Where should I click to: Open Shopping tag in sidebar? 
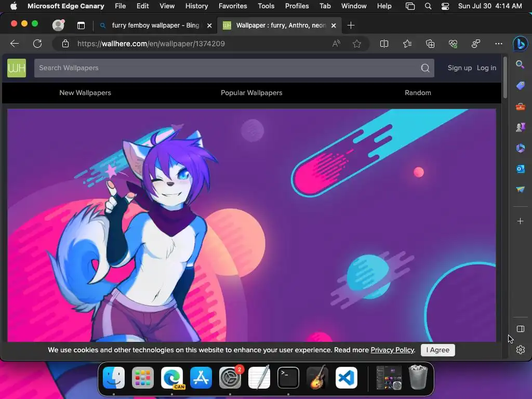tap(520, 86)
